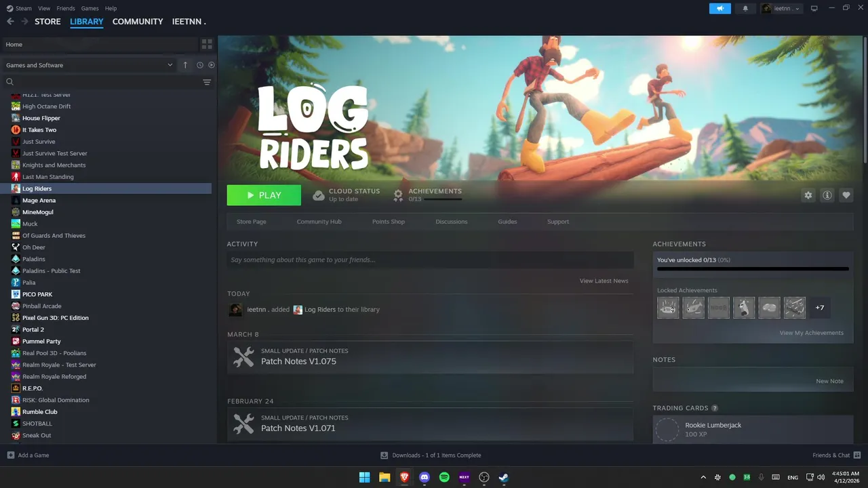
Task: Click the achievements progress bar in side panel
Action: [753, 269]
